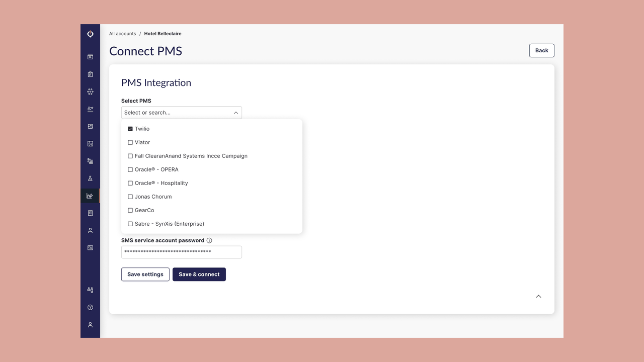Check the Jonas Chorum checkbox
This screenshot has width=644, height=362.
(x=130, y=197)
